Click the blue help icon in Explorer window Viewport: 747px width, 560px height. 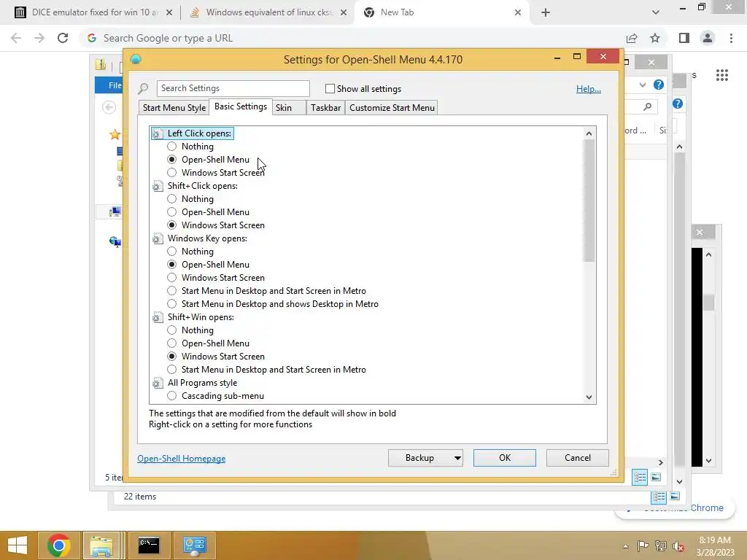coord(659,85)
